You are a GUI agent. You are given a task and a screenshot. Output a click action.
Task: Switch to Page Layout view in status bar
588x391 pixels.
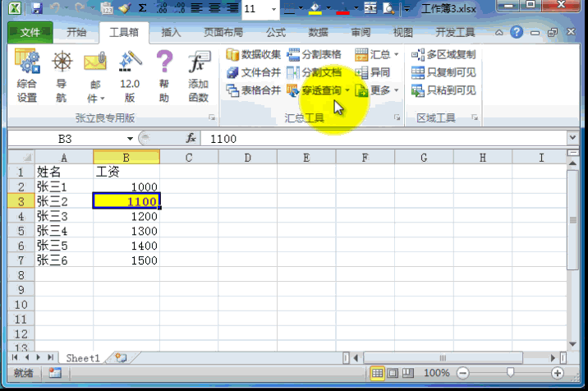point(392,373)
